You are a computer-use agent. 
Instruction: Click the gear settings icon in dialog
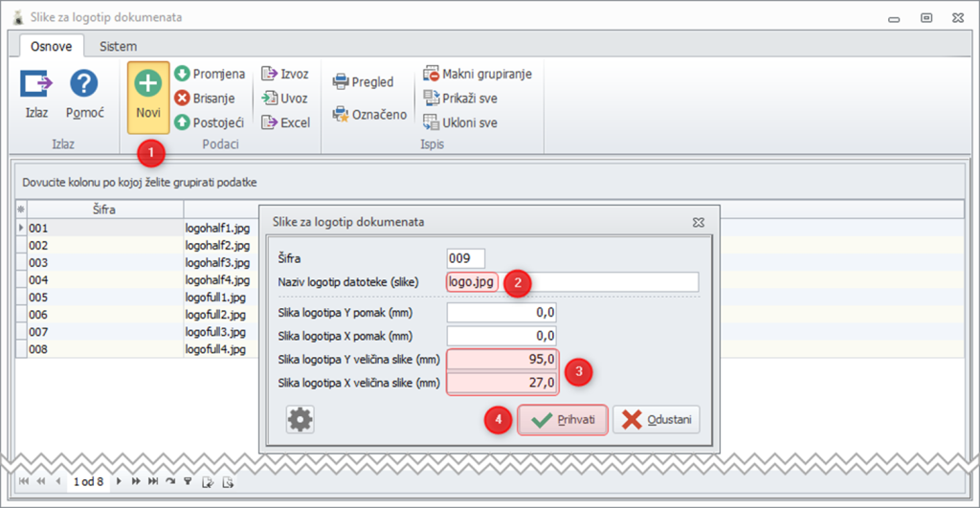[301, 419]
